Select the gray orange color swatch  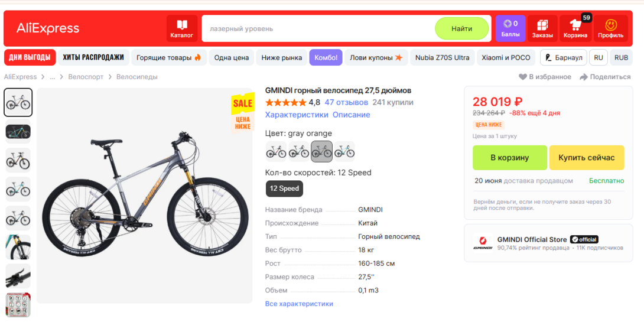(321, 151)
